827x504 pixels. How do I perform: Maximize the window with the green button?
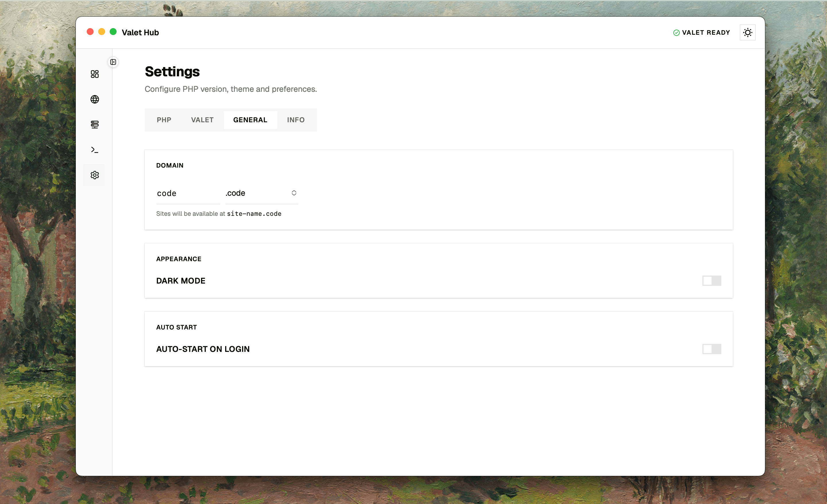tap(113, 32)
